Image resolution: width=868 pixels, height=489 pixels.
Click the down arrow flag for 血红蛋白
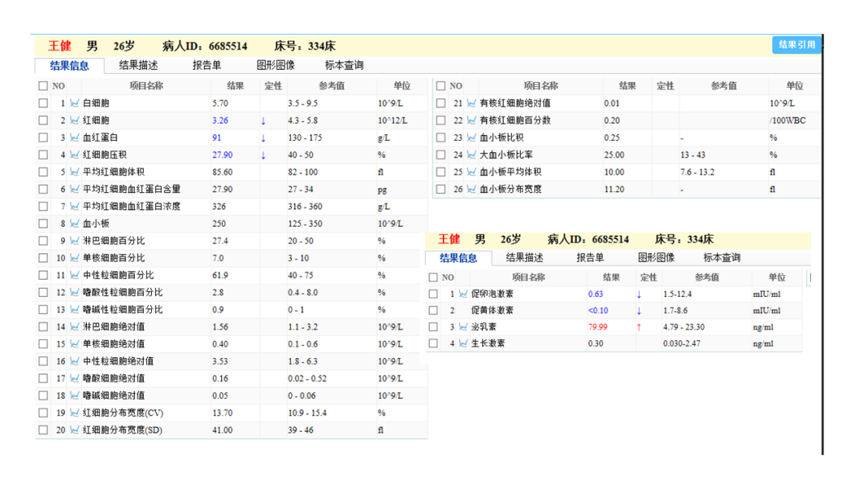pyautogui.click(x=263, y=138)
